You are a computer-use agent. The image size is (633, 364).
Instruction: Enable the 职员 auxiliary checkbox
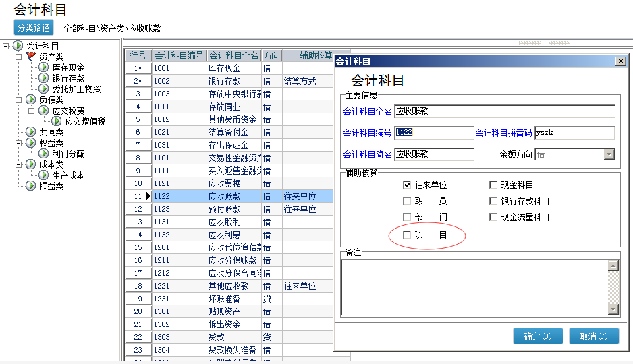pyautogui.click(x=407, y=201)
